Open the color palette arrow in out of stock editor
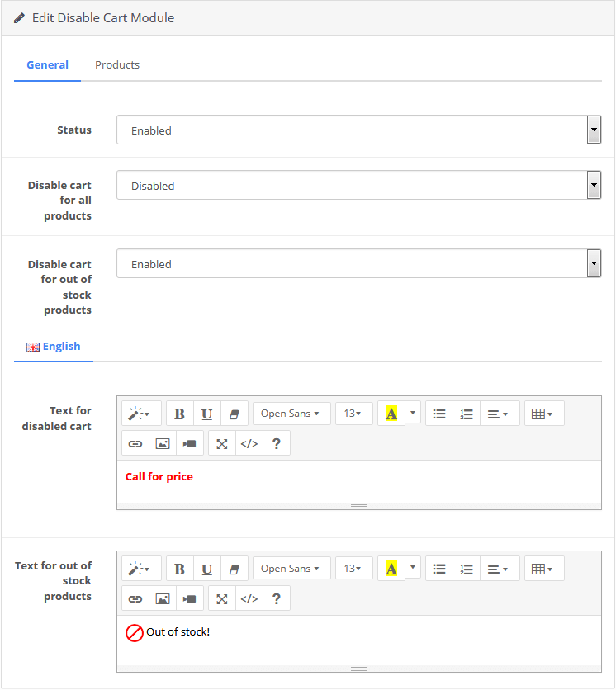616x690 pixels. click(413, 567)
